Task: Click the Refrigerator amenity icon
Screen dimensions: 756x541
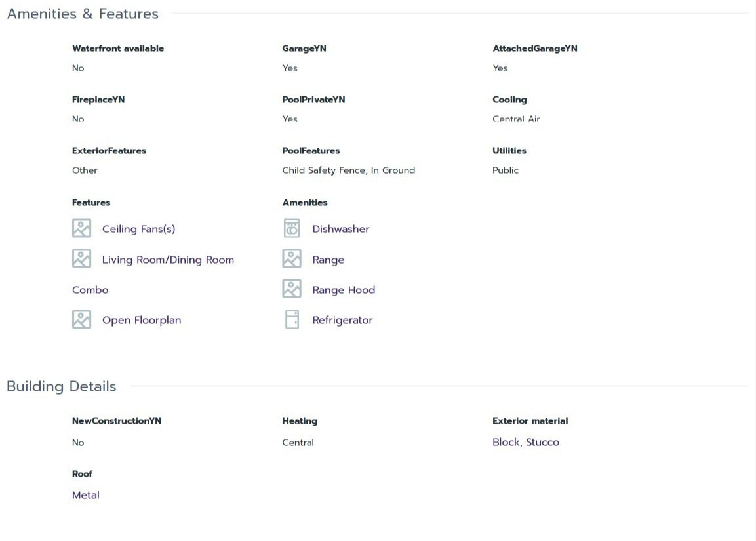Action: click(292, 320)
